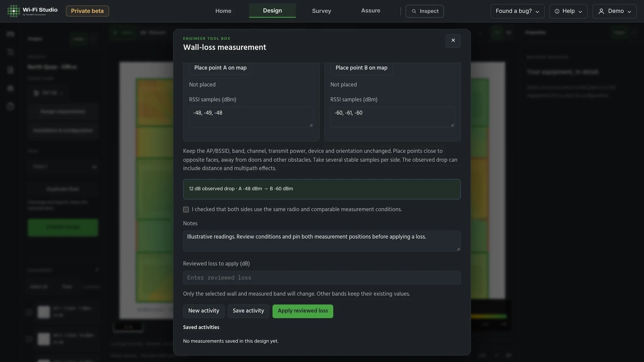Click the Point A 'Not placed' status
This screenshot has height=362, width=644.
202,85
